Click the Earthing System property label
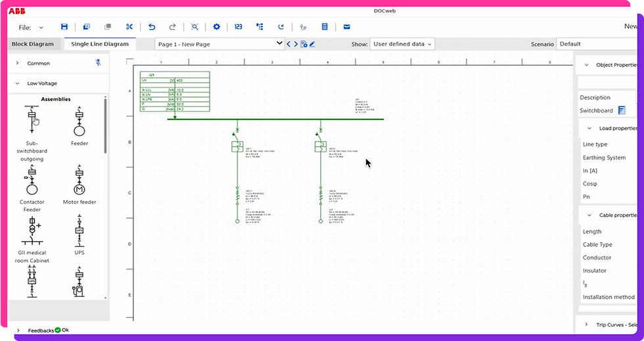Screen dimensions: 644x341 click(604, 157)
